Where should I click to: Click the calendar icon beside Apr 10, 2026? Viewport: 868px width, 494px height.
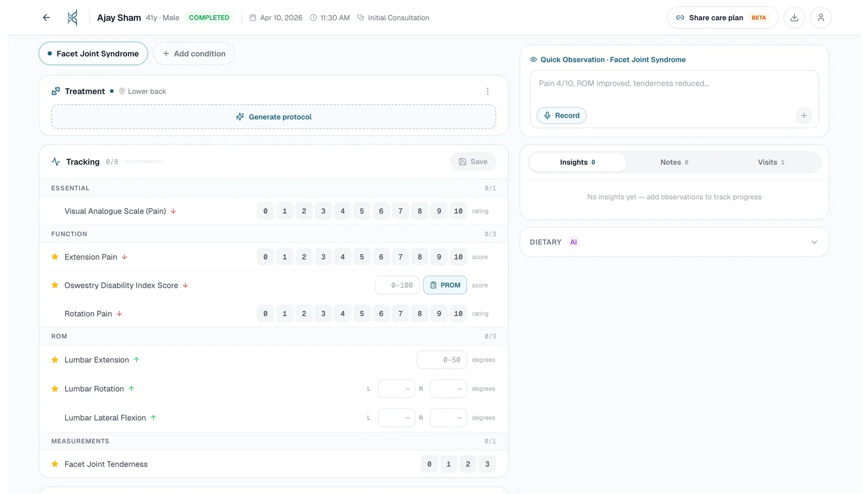coord(253,18)
